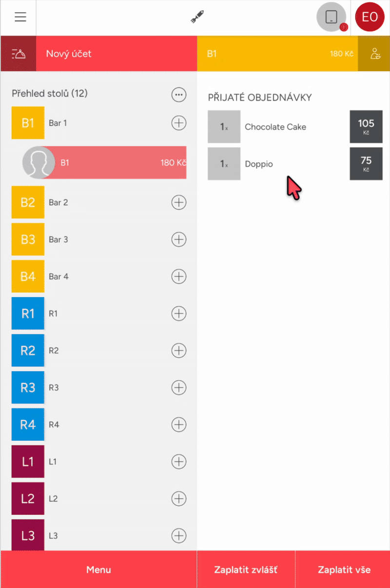This screenshot has width=390, height=588.
Task: Click the serving tray quick order icon
Action: [18, 54]
